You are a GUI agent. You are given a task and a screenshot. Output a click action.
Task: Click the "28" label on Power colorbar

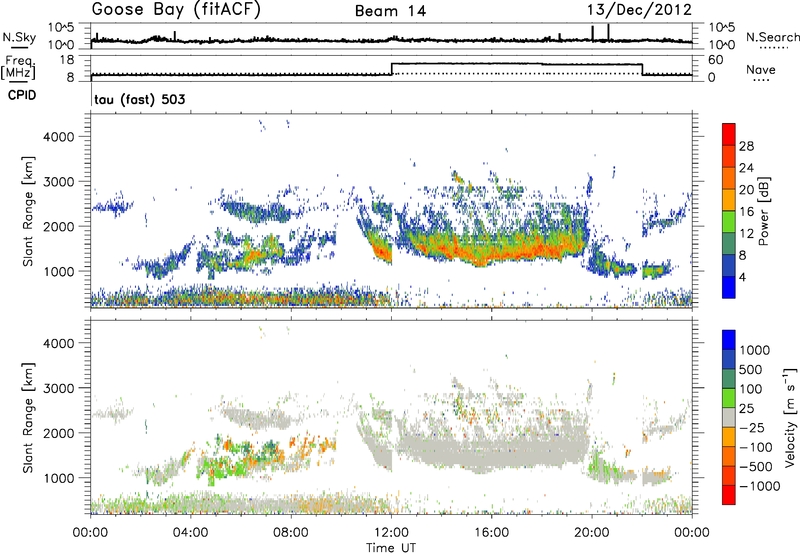pos(746,146)
